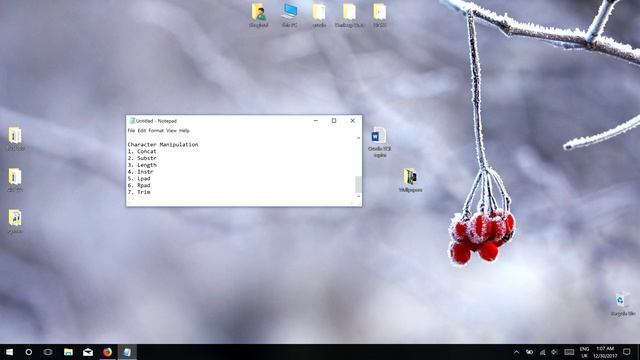Open the touch keyboard tray icon
Image resolution: width=640 pixels, height=360 pixels.
tap(569, 352)
